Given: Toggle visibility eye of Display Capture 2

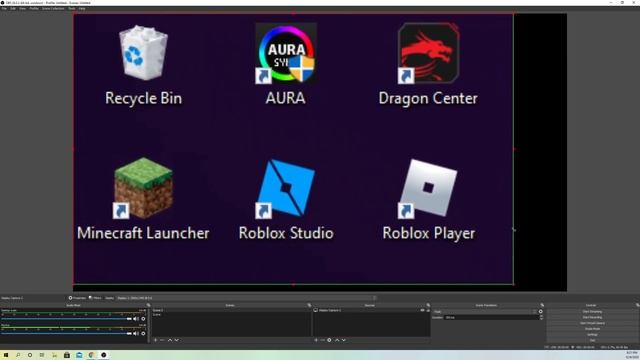Looking at the screenshot, I should [x=422, y=310].
